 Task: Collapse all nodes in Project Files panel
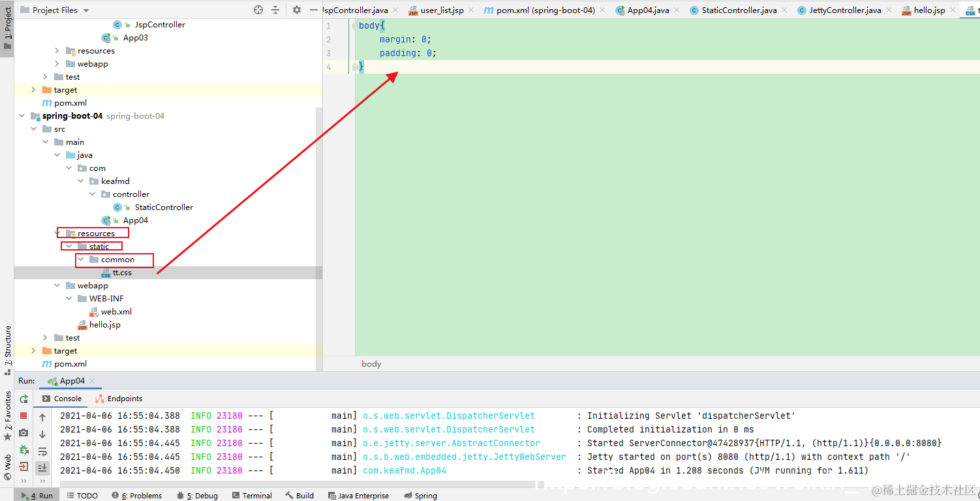pos(275,10)
